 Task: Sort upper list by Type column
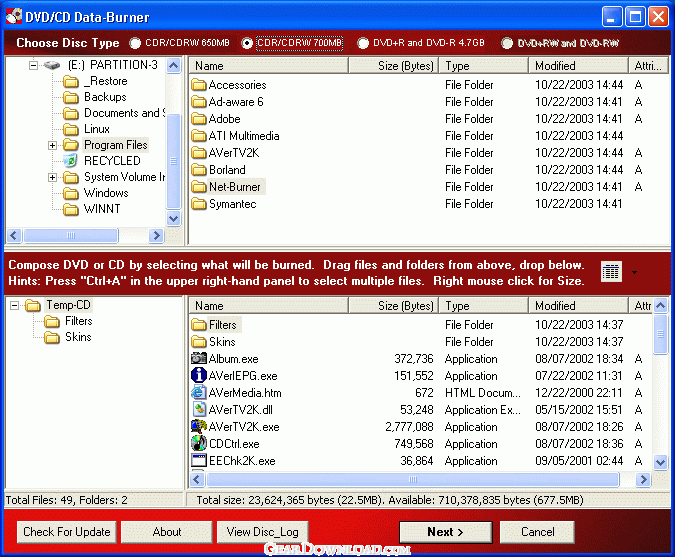coord(484,66)
